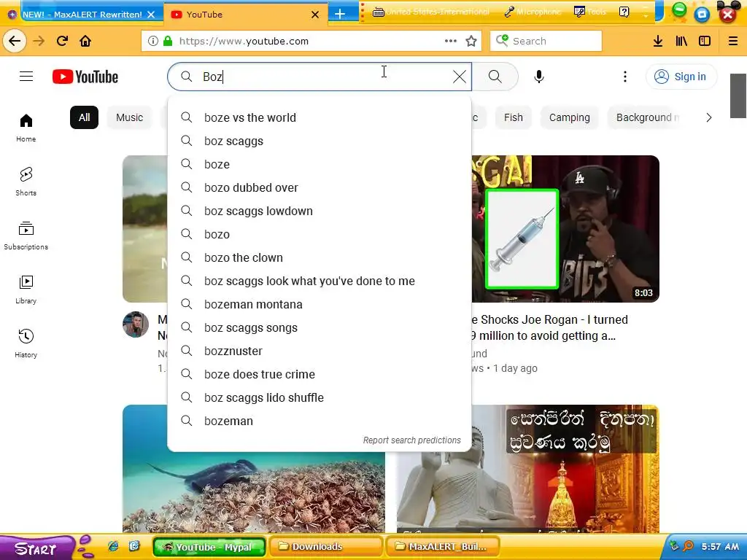Choose suggestion 'boz scaggs lido shuffle'
The image size is (747, 560).
click(320, 397)
